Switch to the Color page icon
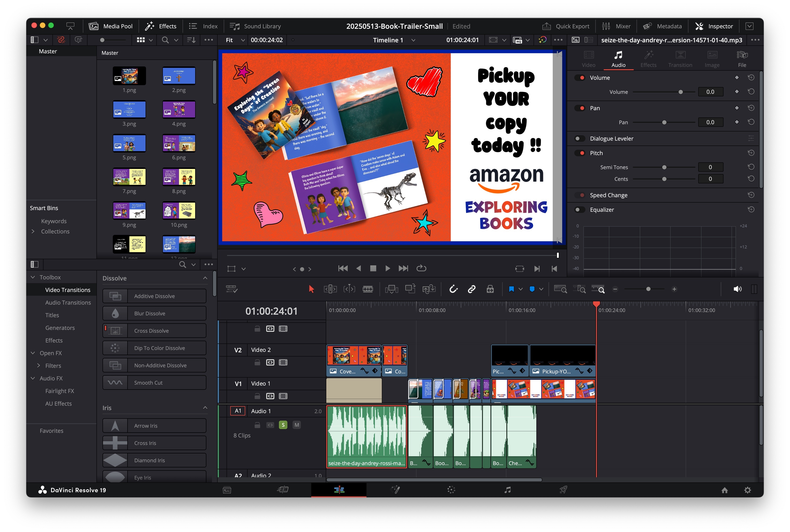The image size is (790, 532). (451, 490)
